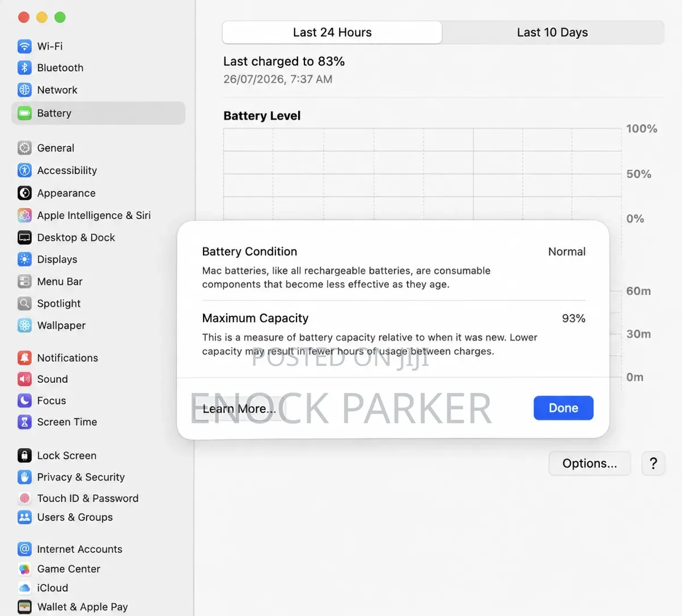The width and height of the screenshot is (682, 616).
Task: Click the Maximum Capacity '93%' value
Action: point(574,318)
